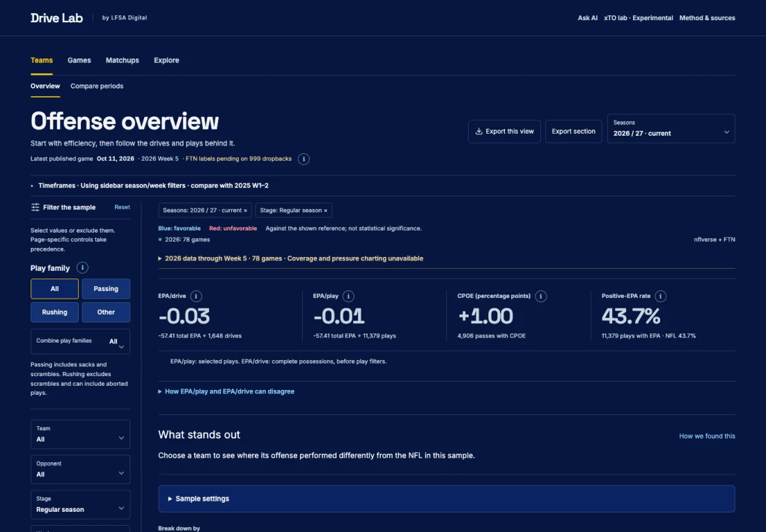
Task: Click the Drive Lab logo
Action: point(56,18)
